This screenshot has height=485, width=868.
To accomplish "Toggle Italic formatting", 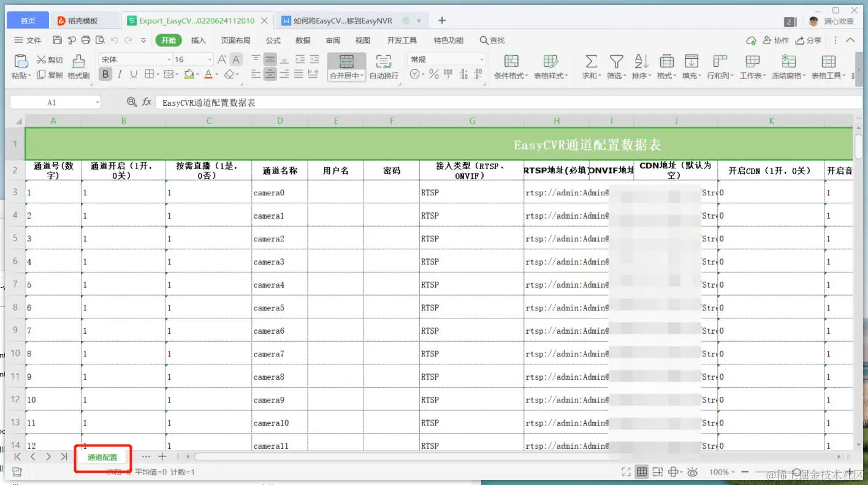I will tap(120, 75).
